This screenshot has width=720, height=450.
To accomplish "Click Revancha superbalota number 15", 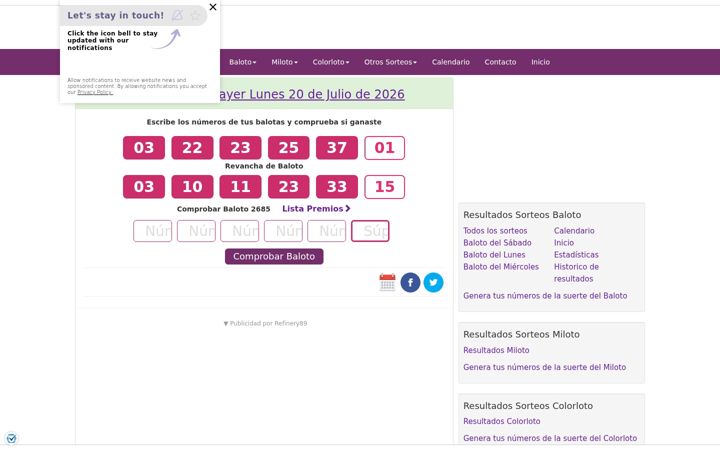I will point(384,187).
